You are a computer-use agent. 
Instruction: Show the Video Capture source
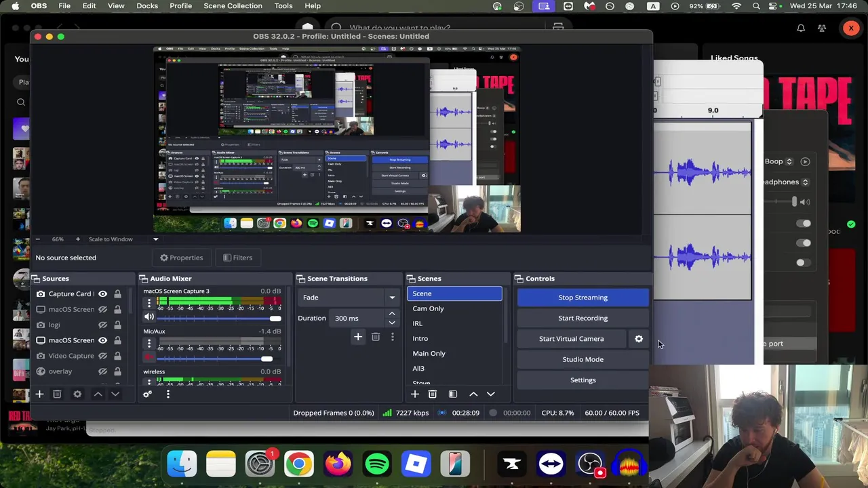point(102,356)
